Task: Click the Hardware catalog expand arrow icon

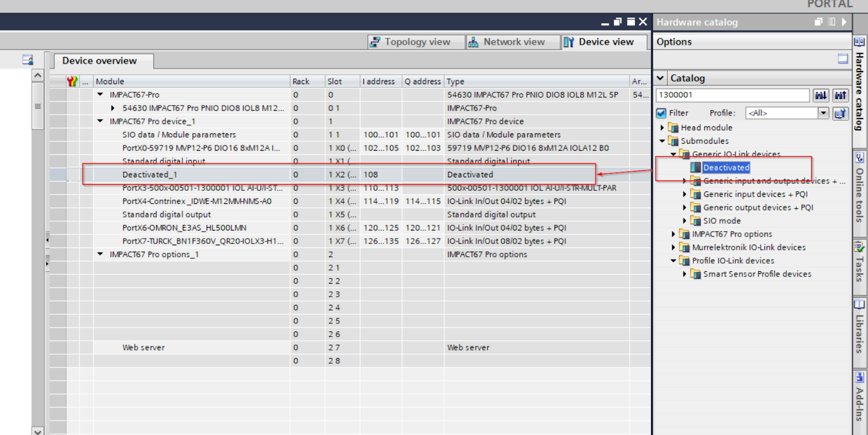Action: [844, 22]
